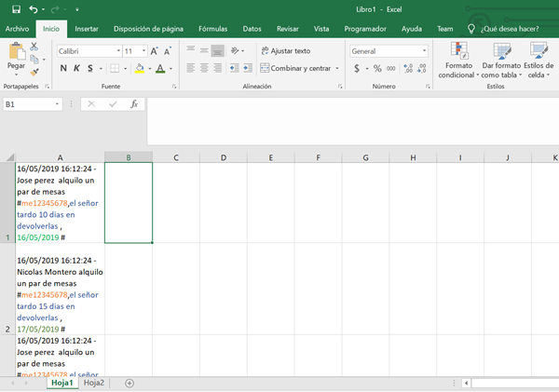Toggle italic formatting (K)
This screenshot has width=559, height=392.
pyautogui.click(x=77, y=68)
